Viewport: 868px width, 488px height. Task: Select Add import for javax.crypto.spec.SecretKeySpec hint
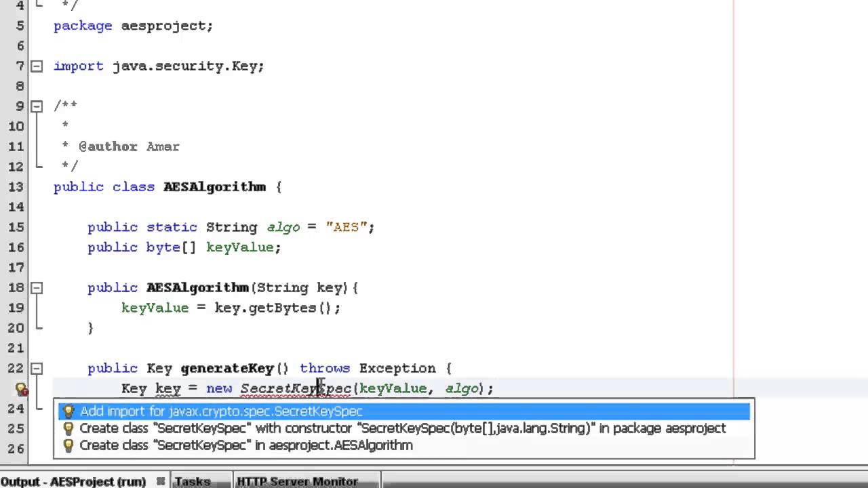coord(404,411)
